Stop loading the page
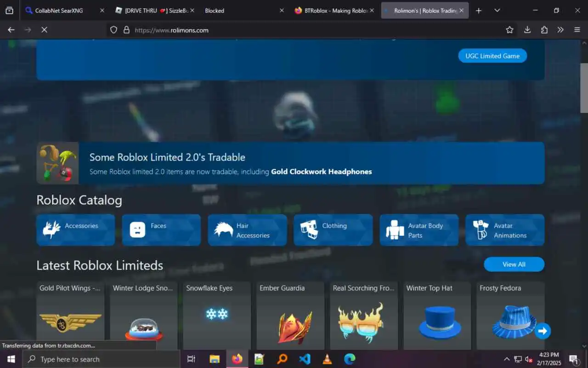Viewport: 588px width, 368px height. coord(44,30)
